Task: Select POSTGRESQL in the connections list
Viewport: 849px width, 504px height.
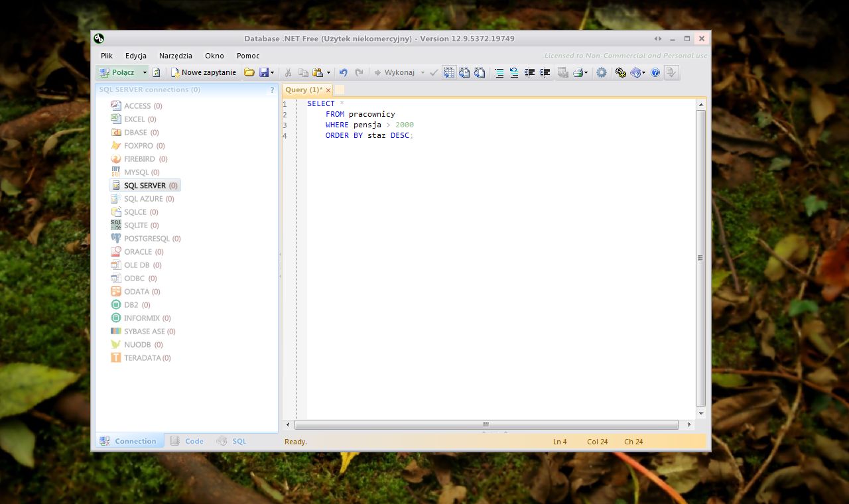Action: [x=146, y=238]
